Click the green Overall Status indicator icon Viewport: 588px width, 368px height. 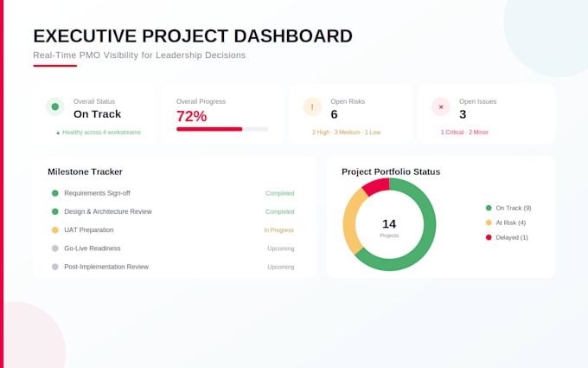click(55, 107)
